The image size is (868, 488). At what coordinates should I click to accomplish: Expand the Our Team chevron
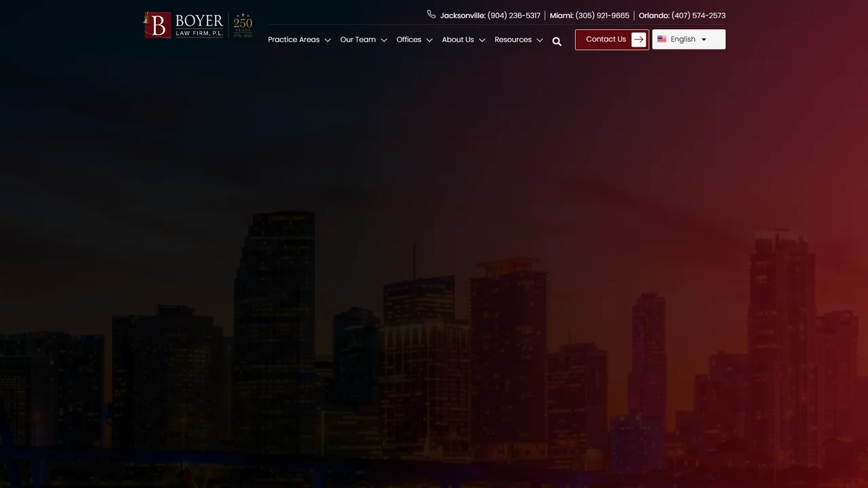coord(384,40)
